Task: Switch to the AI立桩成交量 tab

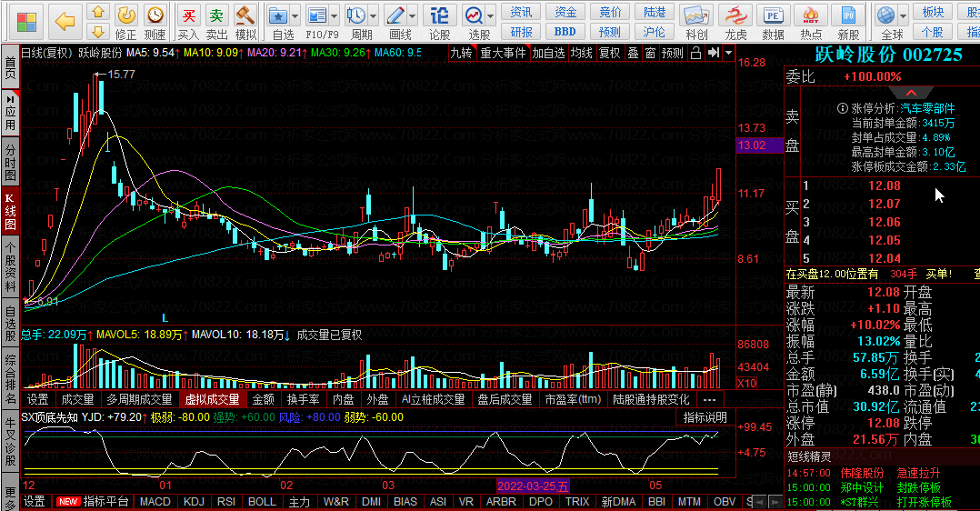Action: 433,399
